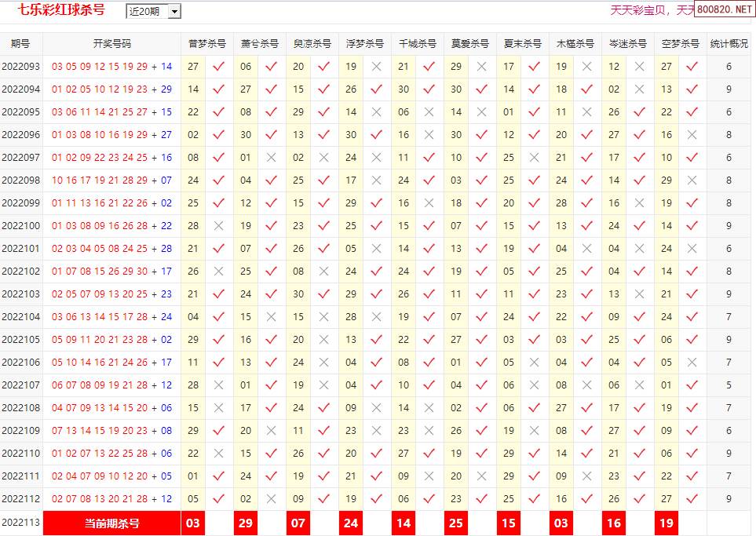Image resolution: width=756 pixels, height=536 pixels.
Task: Click red check in 昔梦杀号 column, row 2022093
Action: pyautogui.click(x=218, y=67)
